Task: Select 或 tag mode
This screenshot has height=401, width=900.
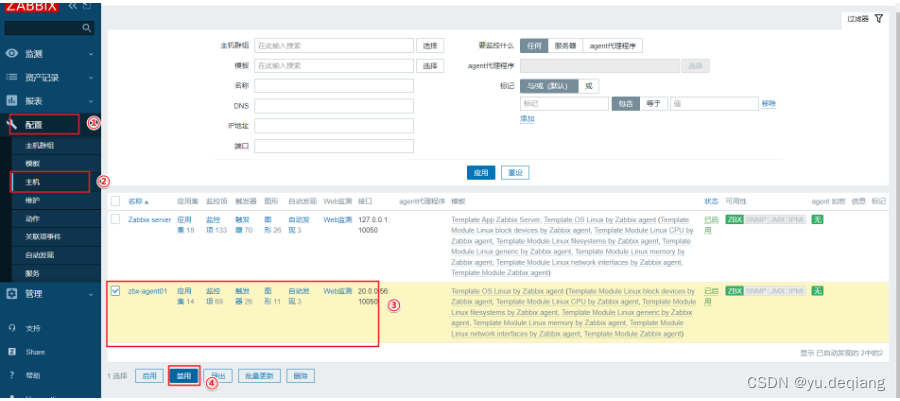Action: tap(588, 86)
